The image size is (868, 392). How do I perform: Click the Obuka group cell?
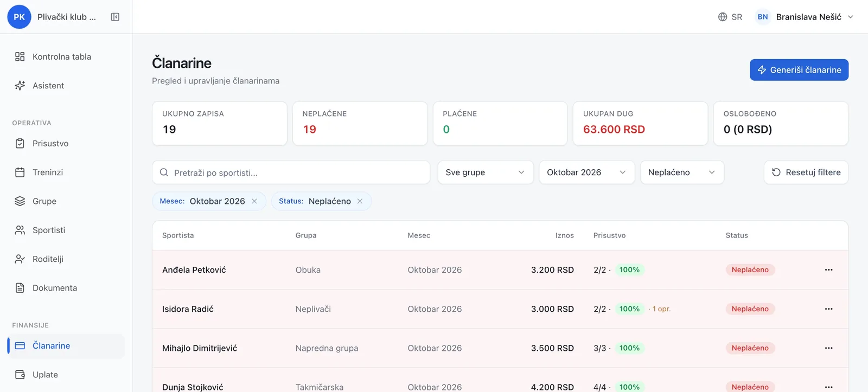[x=308, y=269]
